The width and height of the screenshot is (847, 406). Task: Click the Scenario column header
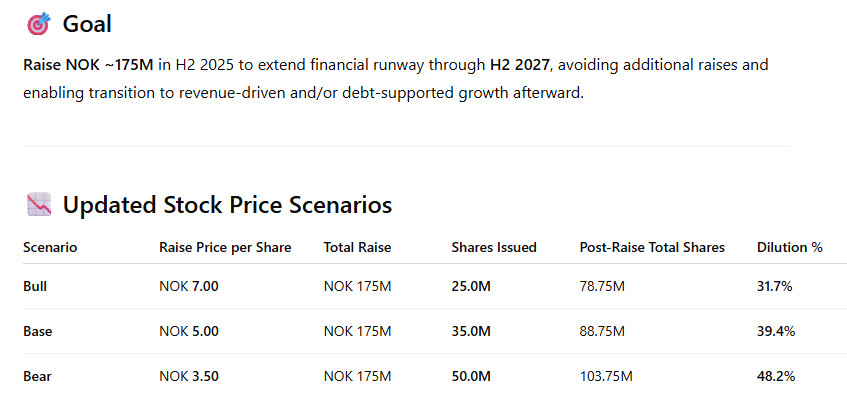(50, 247)
